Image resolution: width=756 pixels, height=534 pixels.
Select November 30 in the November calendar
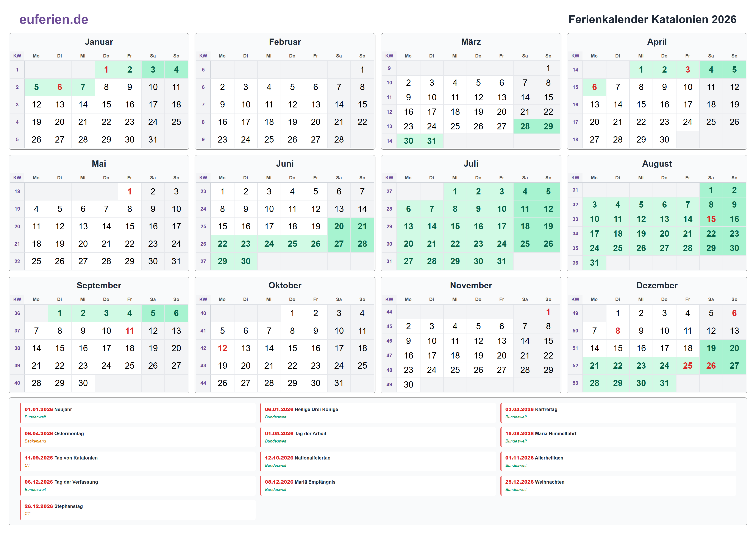(408, 384)
